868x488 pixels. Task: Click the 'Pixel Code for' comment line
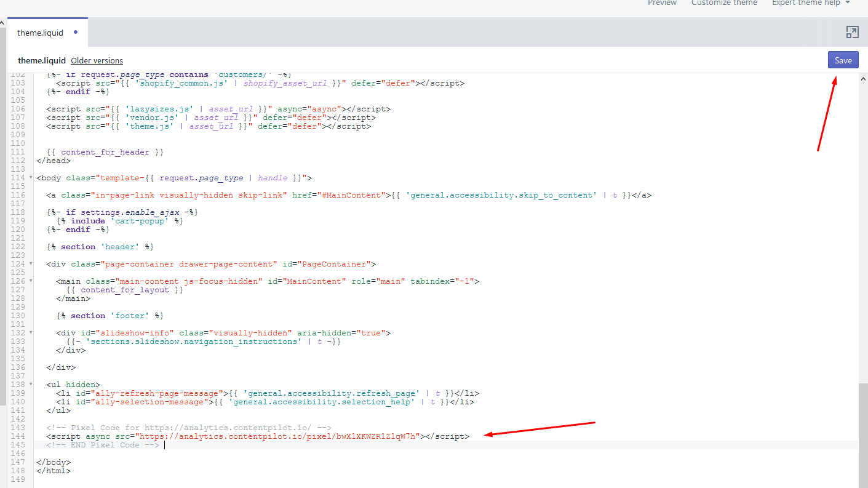click(x=189, y=428)
